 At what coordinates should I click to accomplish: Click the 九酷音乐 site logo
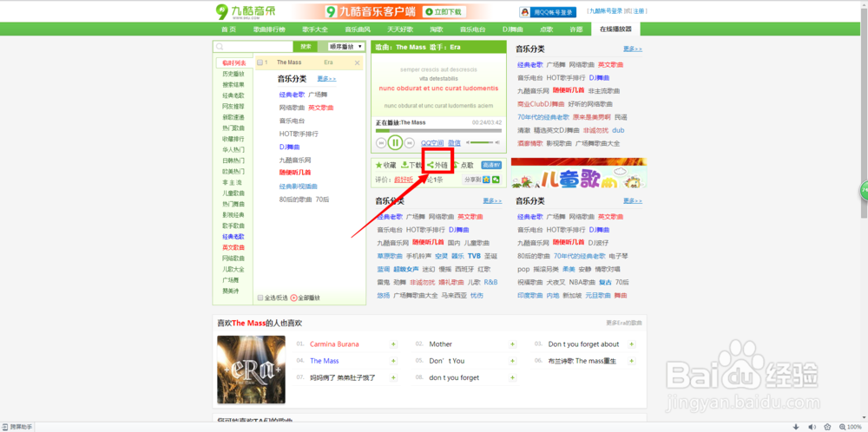coord(246,11)
